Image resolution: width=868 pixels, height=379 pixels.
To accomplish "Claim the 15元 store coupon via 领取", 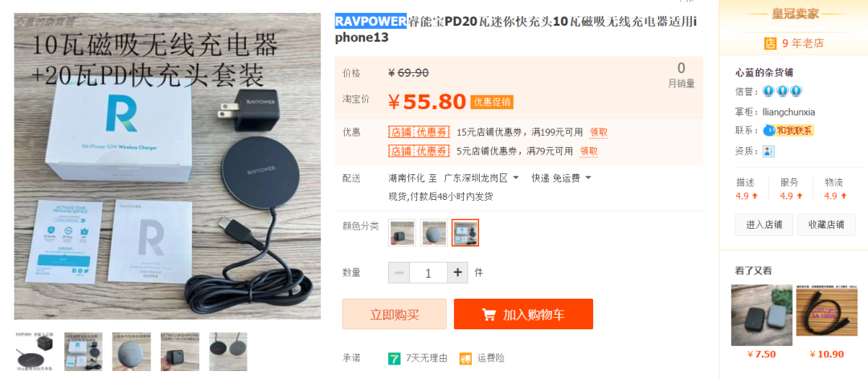I will [599, 132].
